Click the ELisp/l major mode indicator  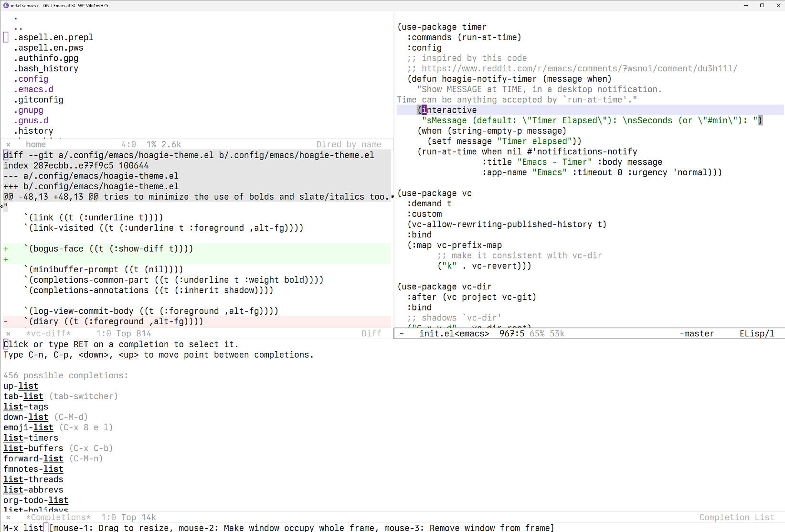[x=757, y=334]
